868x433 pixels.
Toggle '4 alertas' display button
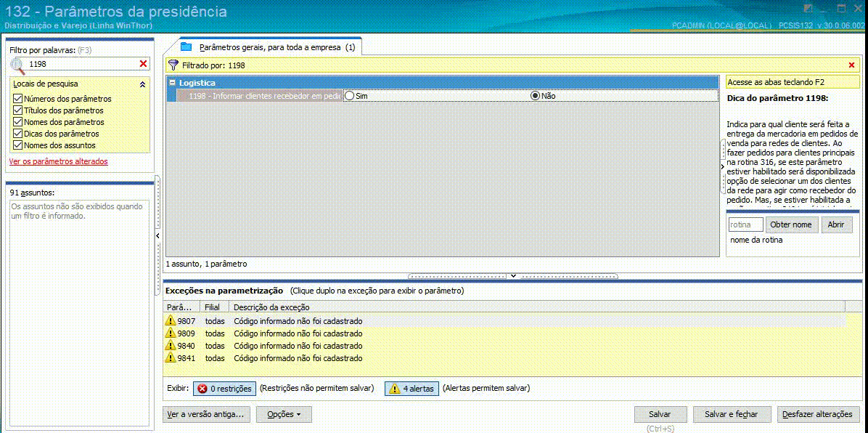[412, 389]
